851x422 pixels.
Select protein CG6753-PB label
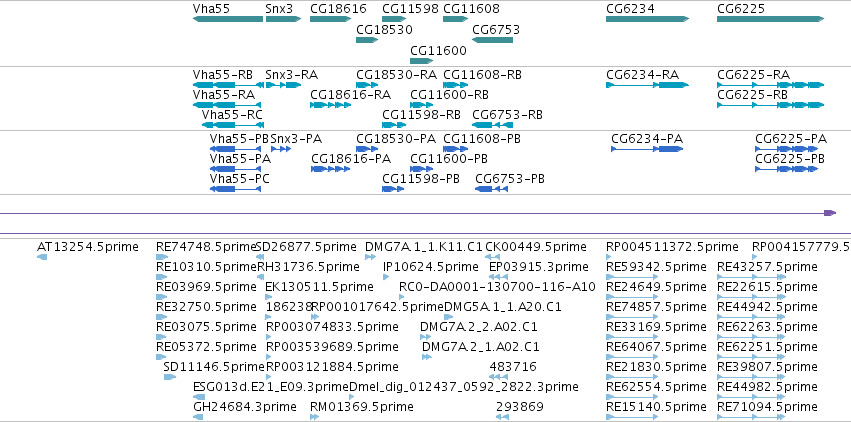pyautogui.click(x=510, y=178)
